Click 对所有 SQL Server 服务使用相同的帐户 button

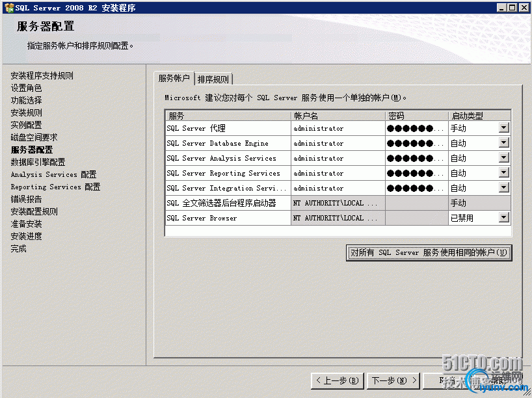(x=429, y=253)
